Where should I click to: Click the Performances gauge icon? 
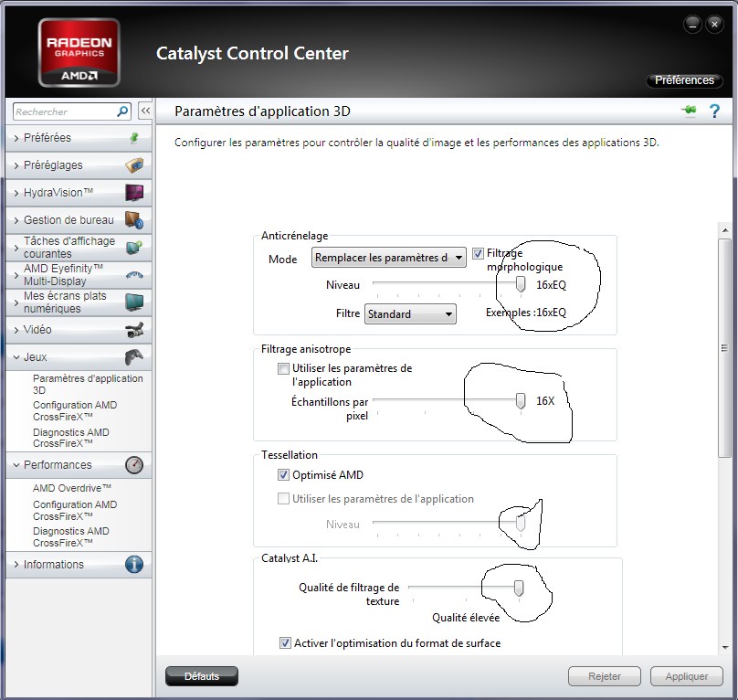coord(134,465)
